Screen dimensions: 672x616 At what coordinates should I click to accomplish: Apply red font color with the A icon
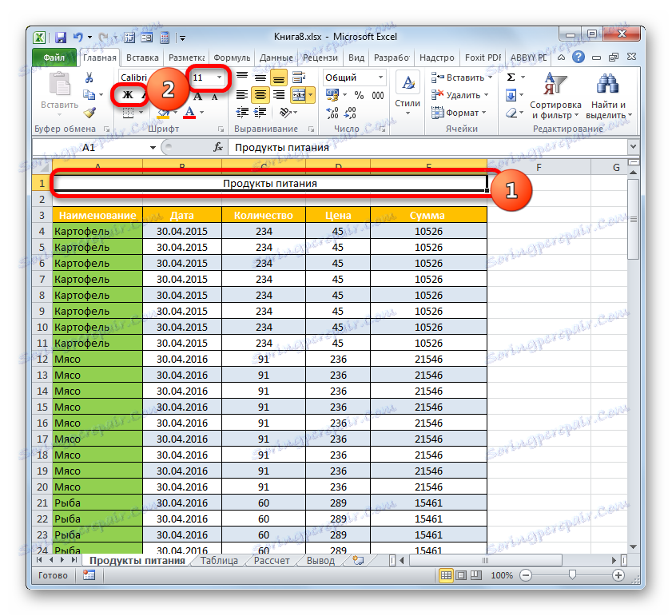(189, 113)
